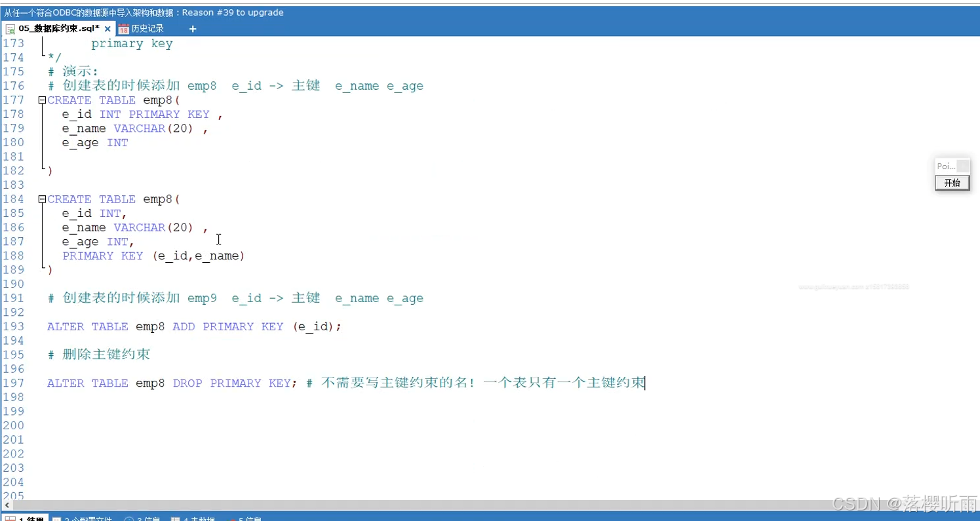The height and width of the screenshot is (521, 980).
Task: Click the closing parenthesis on line 189
Action: pos(50,270)
